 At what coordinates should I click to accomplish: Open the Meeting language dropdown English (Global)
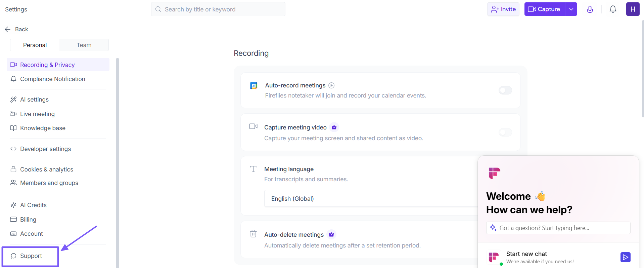click(371, 198)
